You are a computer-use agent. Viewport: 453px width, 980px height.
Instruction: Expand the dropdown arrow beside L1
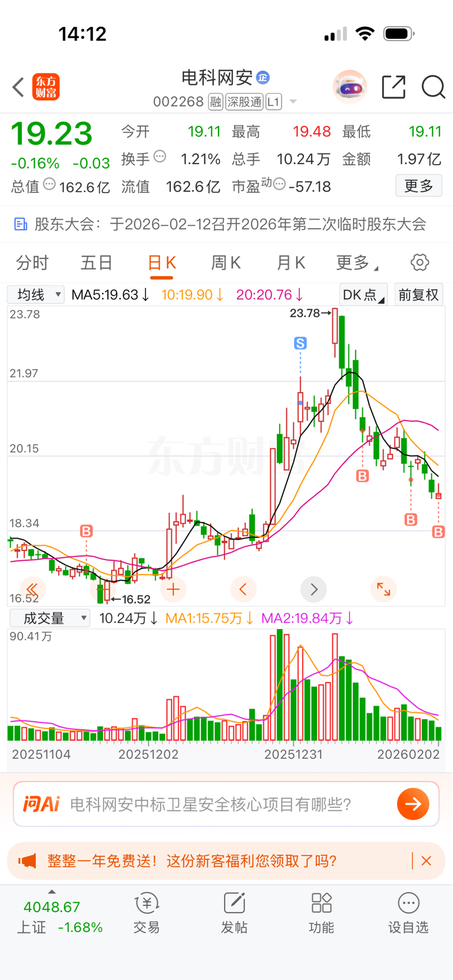(293, 102)
